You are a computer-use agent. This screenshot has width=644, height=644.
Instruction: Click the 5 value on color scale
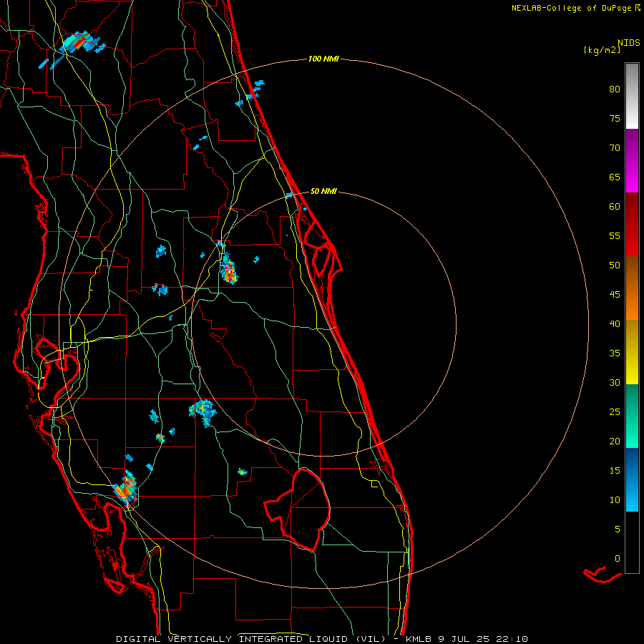point(618,529)
